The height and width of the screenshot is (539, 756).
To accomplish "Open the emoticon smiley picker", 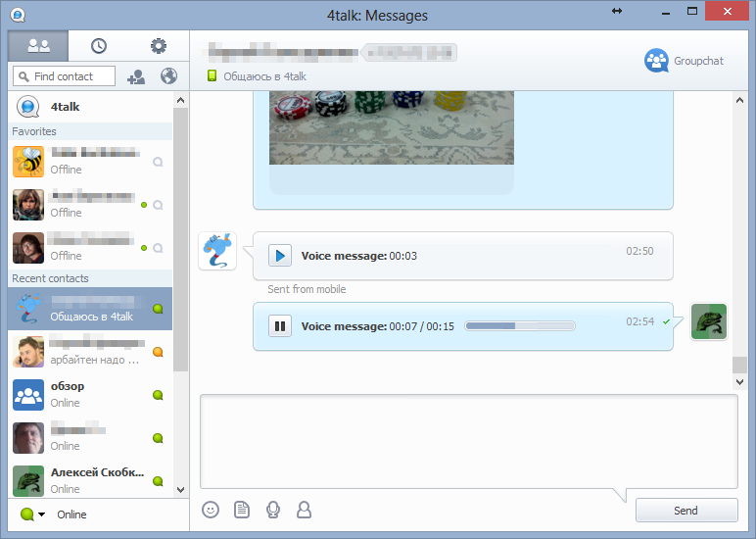I will 210,510.
